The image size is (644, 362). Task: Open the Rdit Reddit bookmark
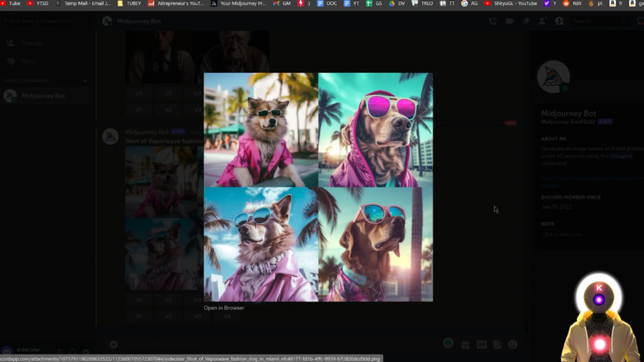tap(572, 3)
